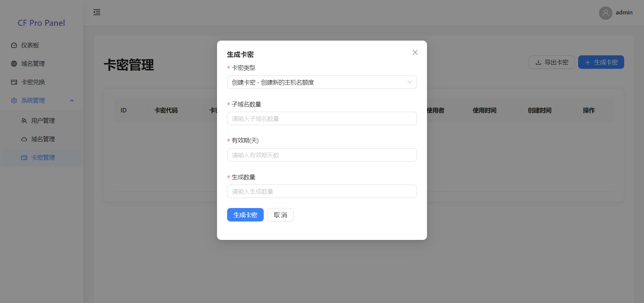Open 仪表板 menu item
Image resolution: width=644 pixels, height=303 pixels.
(30, 45)
